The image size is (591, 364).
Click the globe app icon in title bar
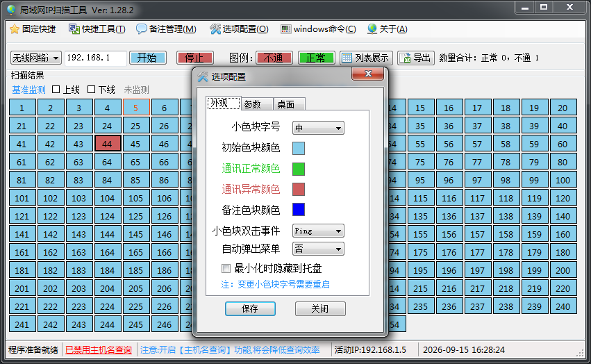tap(11, 10)
